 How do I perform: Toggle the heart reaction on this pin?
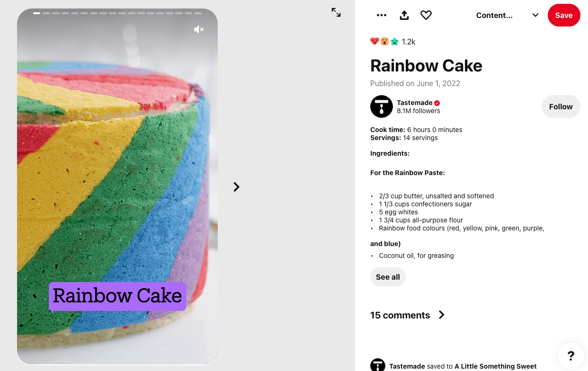(374, 41)
